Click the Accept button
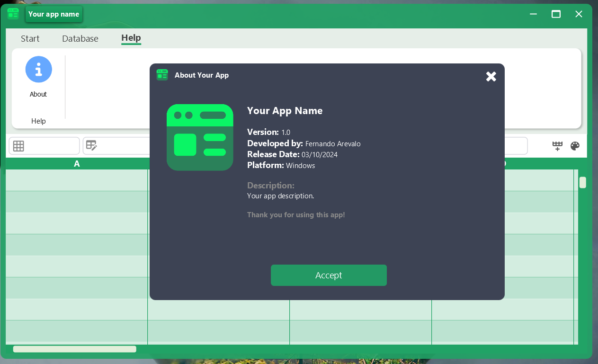The image size is (598, 364). tap(329, 275)
